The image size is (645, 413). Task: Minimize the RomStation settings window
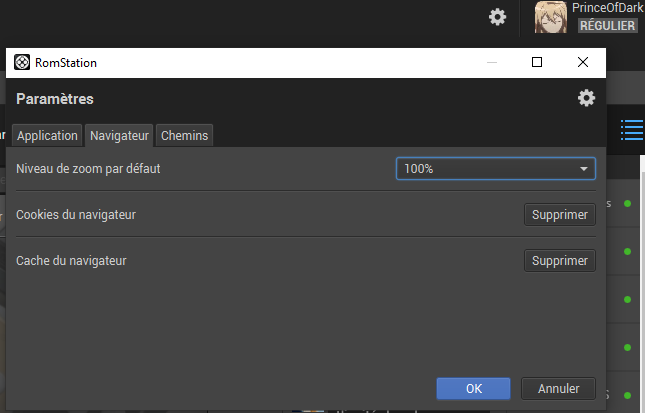pos(491,62)
